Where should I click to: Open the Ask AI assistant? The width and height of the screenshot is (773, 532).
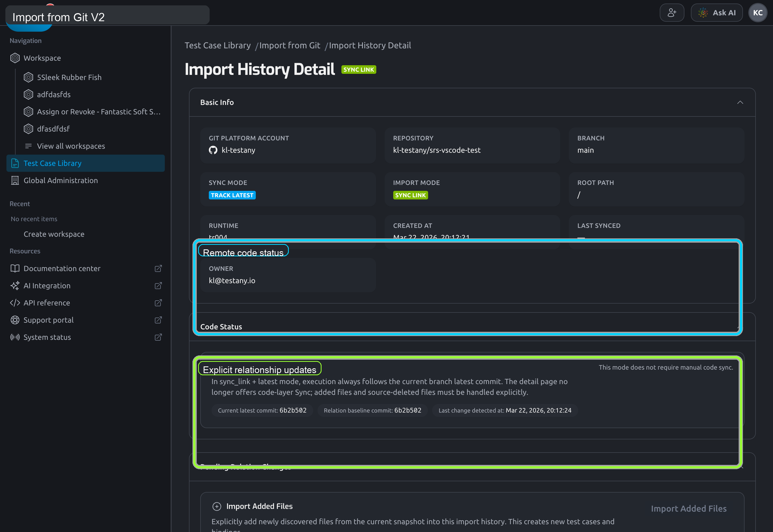(x=716, y=13)
